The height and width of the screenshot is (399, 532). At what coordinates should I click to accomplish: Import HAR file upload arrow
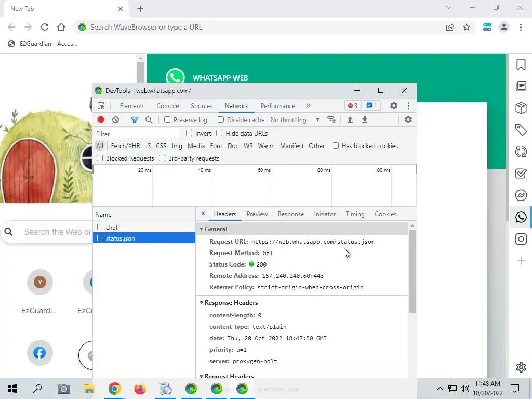pyautogui.click(x=350, y=119)
